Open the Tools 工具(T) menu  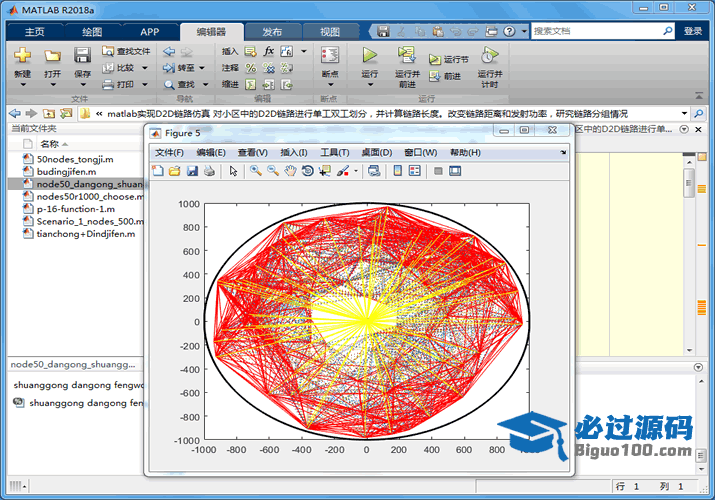click(334, 152)
